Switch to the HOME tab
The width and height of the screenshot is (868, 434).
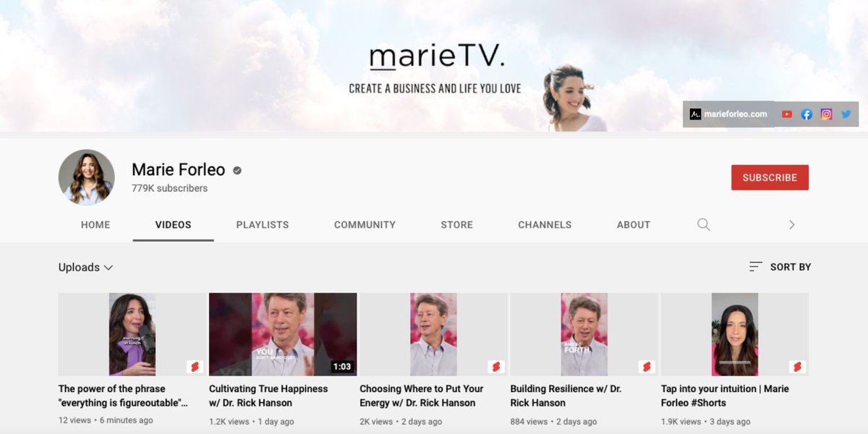tap(95, 225)
